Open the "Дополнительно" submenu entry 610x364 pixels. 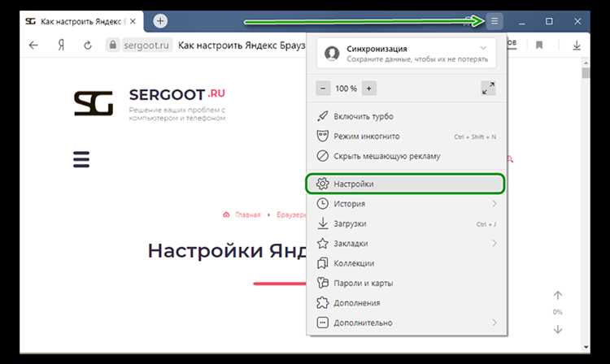pos(406,323)
